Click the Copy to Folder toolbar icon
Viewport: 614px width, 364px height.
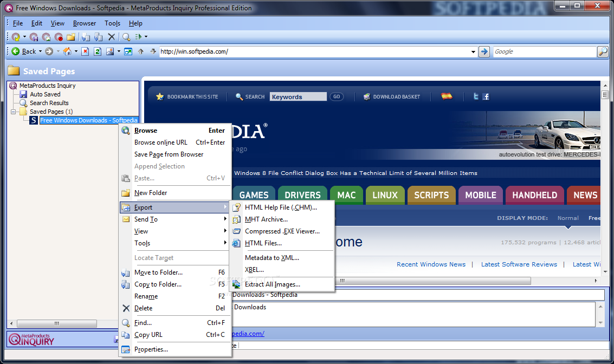click(98, 37)
